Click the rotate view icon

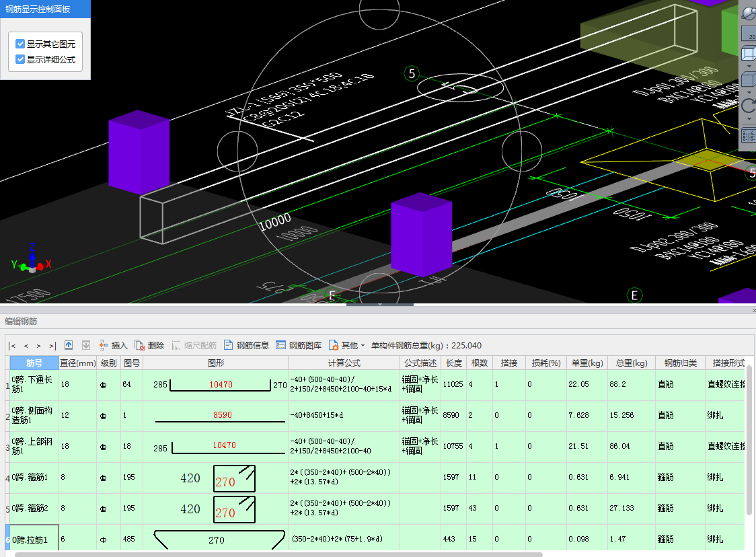tap(749, 106)
